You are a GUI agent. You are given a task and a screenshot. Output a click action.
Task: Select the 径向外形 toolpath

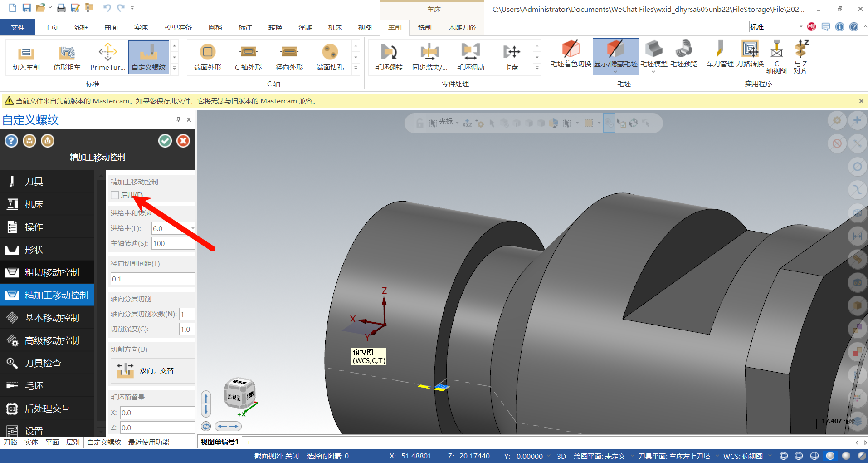click(x=289, y=58)
